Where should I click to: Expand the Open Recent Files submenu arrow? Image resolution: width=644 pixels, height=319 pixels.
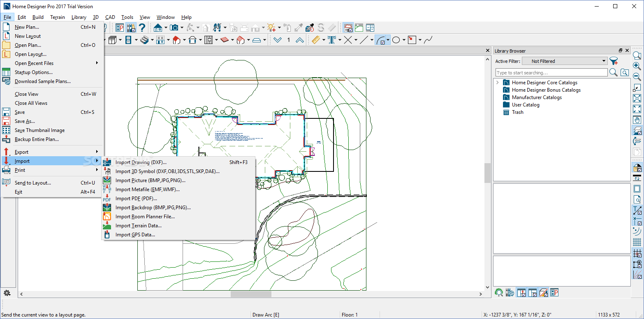tap(97, 63)
